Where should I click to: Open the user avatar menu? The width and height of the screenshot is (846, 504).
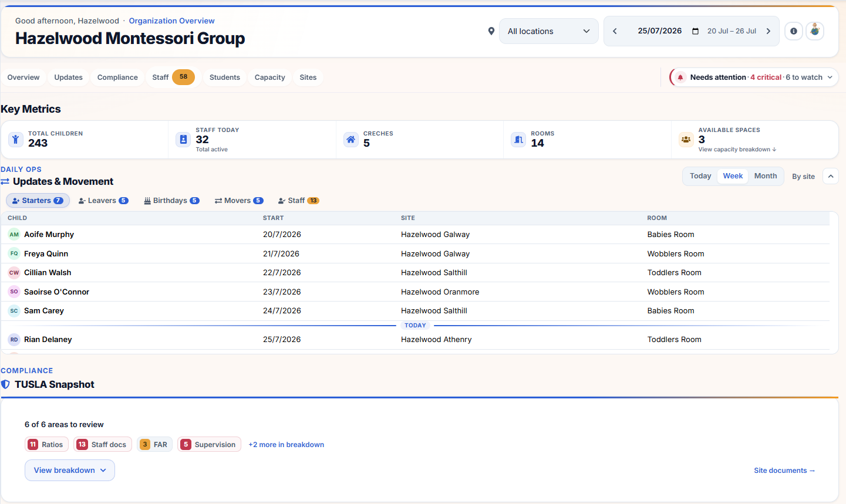[x=815, y=31]
